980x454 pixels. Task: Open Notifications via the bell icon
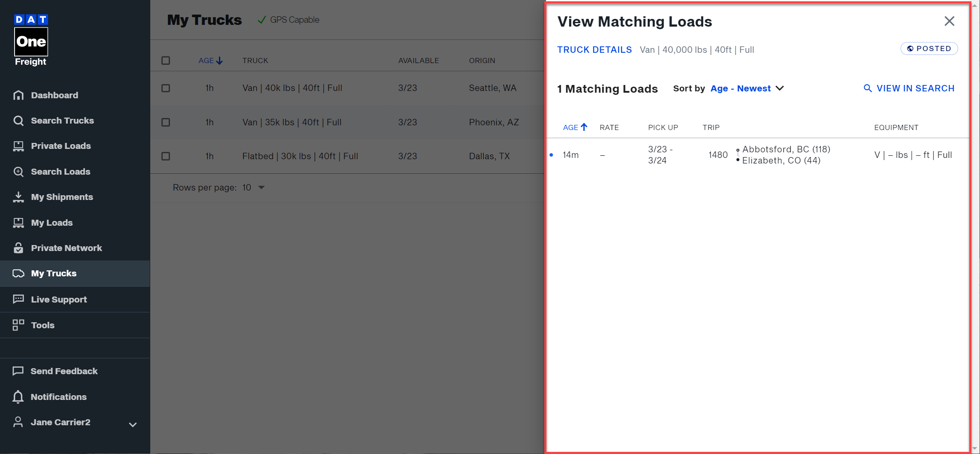(x=18, y=397)
